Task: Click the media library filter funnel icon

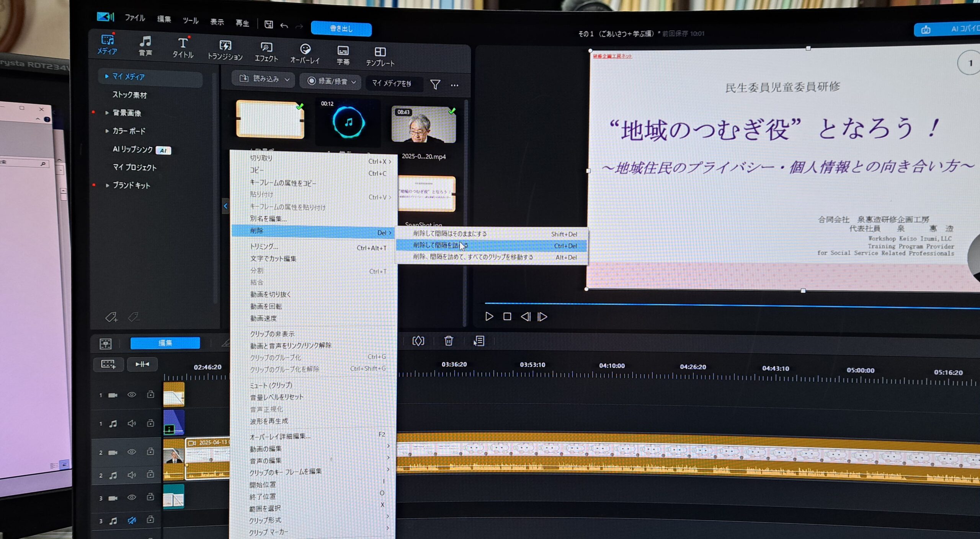Action: coord(435,85)
